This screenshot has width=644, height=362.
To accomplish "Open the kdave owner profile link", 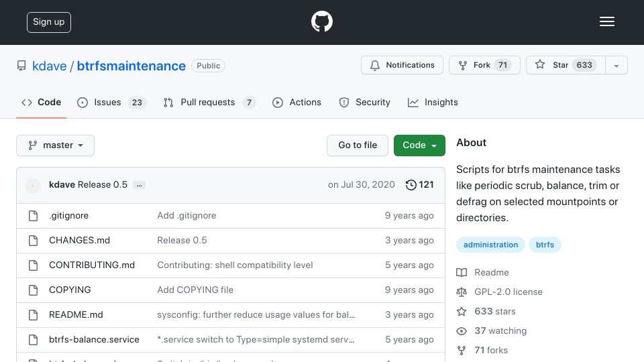I will (49, 66).
